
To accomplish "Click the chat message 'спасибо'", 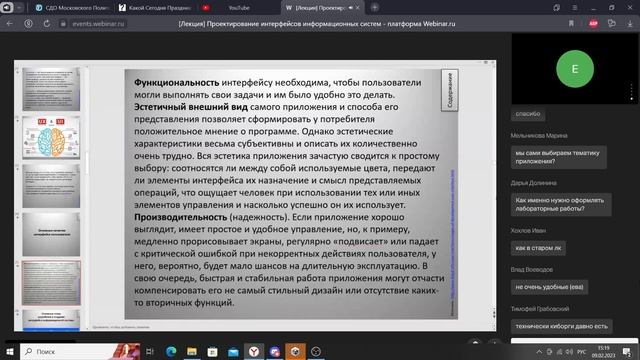I will pos(528,114).
